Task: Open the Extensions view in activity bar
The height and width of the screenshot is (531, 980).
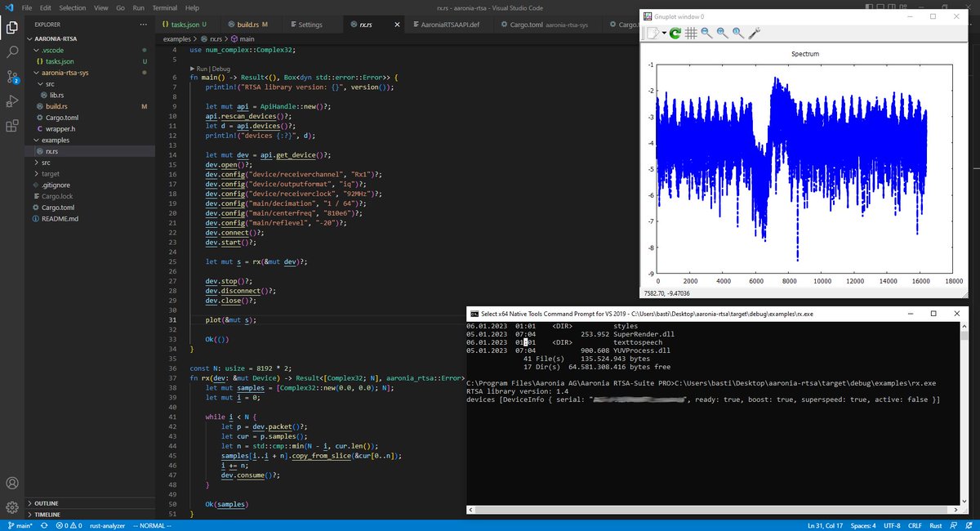Action: (x=12, y=126)
